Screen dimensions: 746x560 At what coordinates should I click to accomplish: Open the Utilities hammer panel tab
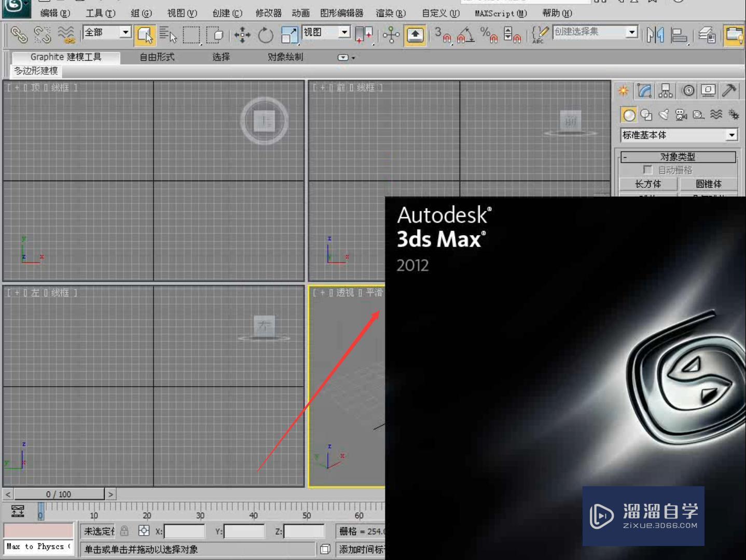pyautogui.click(x=729, y=91)
